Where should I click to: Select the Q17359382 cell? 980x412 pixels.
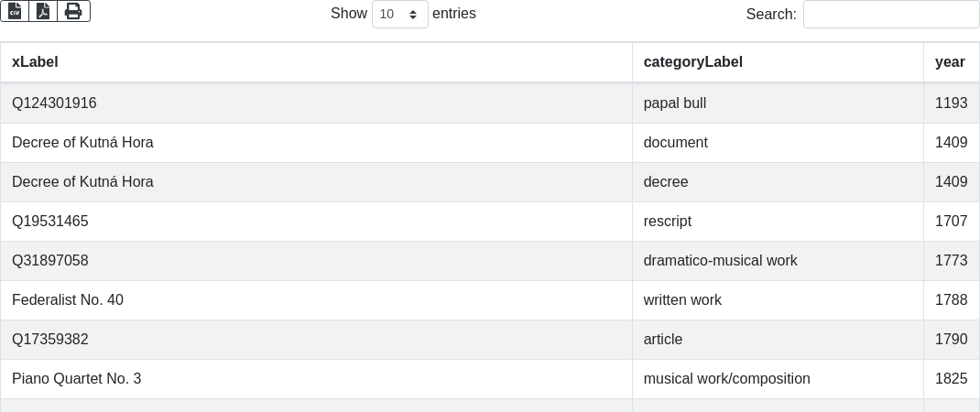click(x=50, y=340)
